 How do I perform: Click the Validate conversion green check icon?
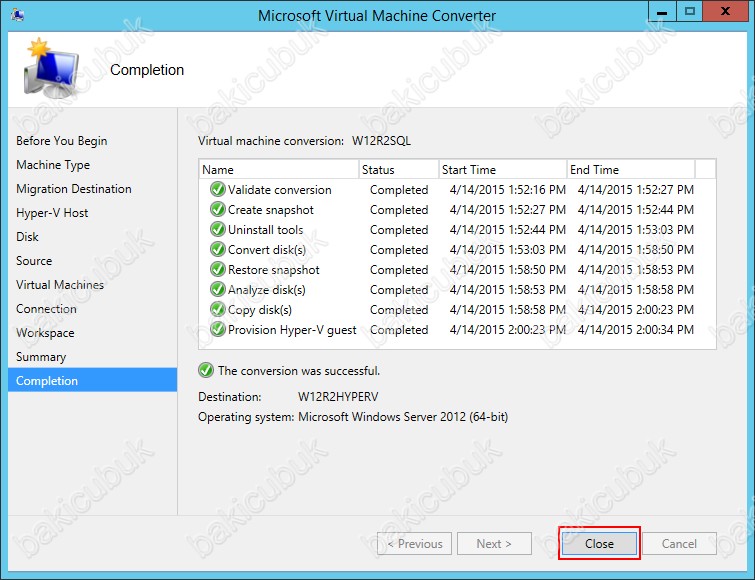[x=218, y=189]
